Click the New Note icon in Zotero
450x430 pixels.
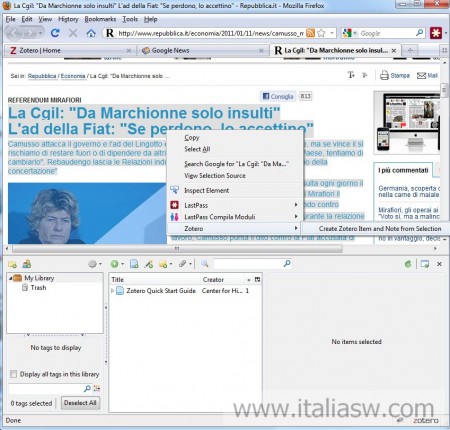pyautogui.click(x=165, y=264)
